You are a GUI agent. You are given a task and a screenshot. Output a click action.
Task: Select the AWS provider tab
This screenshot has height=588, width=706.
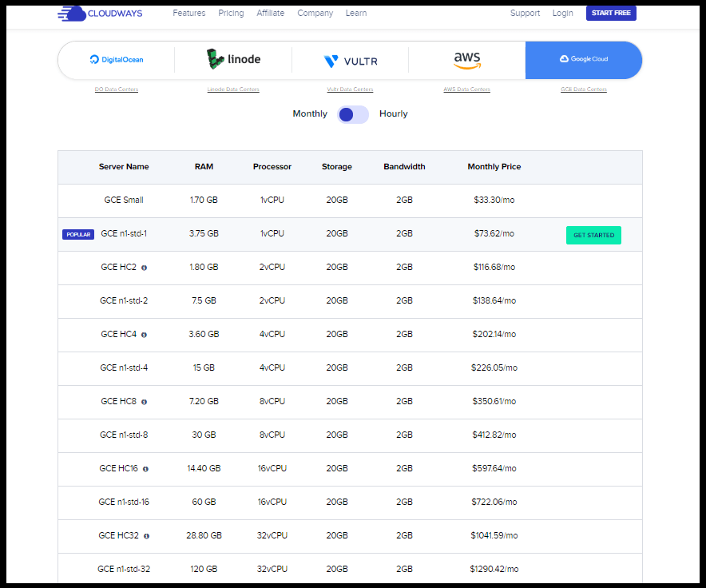(467, 60)
